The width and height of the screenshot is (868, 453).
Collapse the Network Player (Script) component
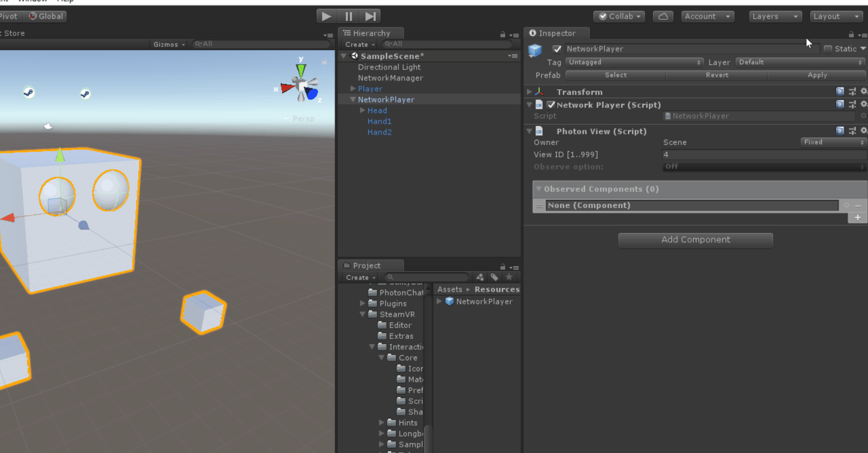click(529, 104)
